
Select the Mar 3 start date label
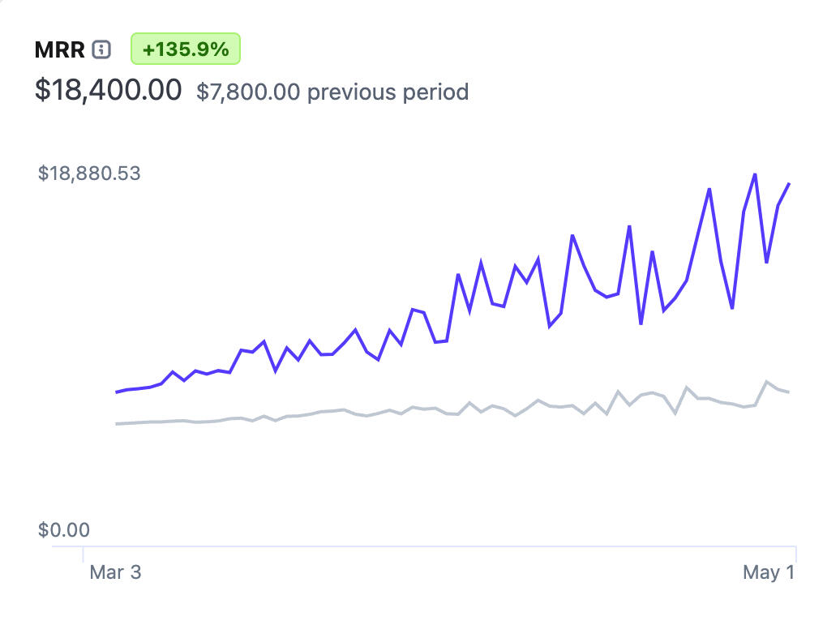[x=115, y=572]
